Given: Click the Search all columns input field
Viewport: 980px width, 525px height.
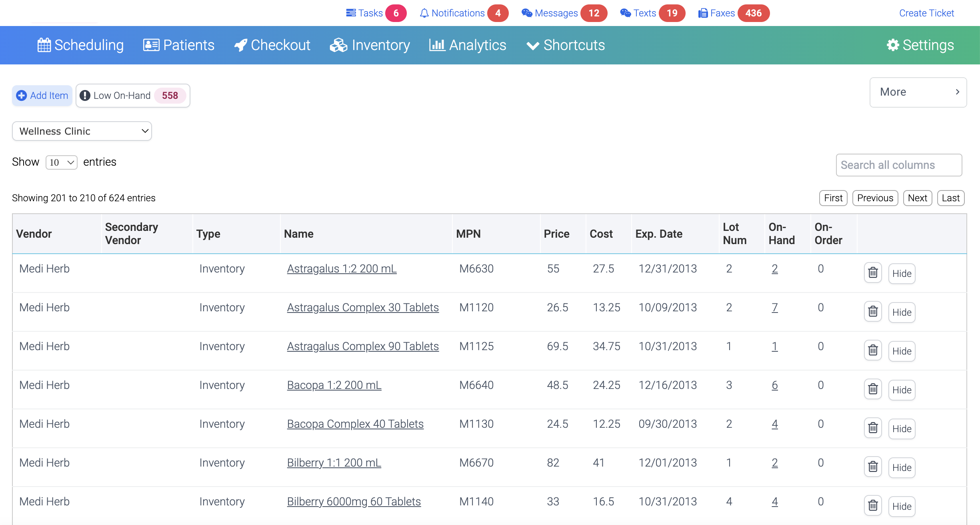Looking at the screenshot, I should pos(900,164).
